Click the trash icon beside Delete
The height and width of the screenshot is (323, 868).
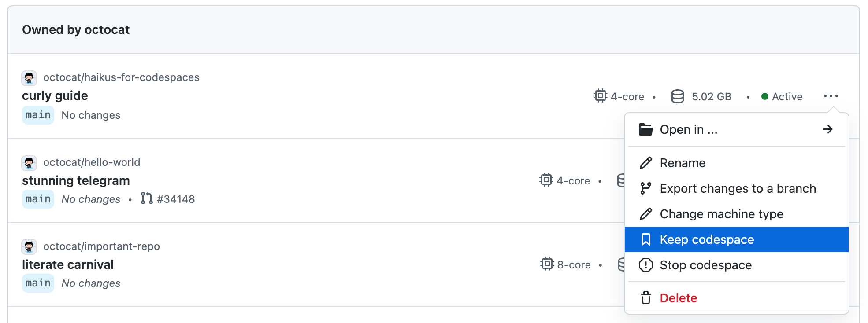(645, 298)
